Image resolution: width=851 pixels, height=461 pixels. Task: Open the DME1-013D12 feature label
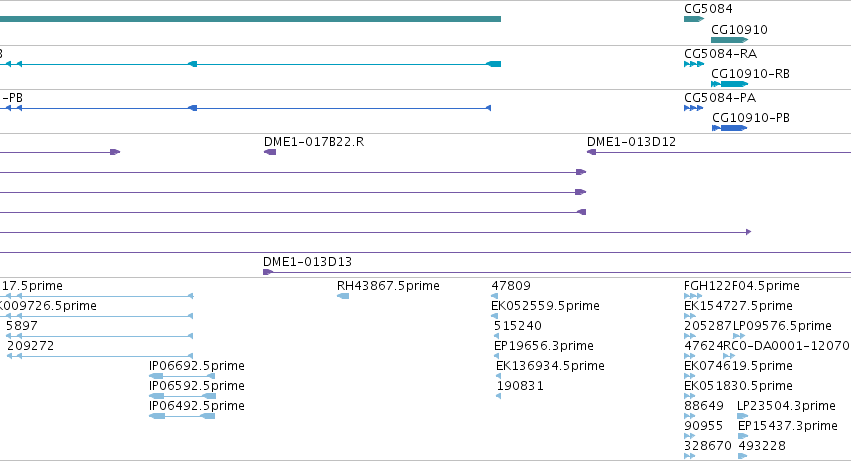(x=631, y=142)
